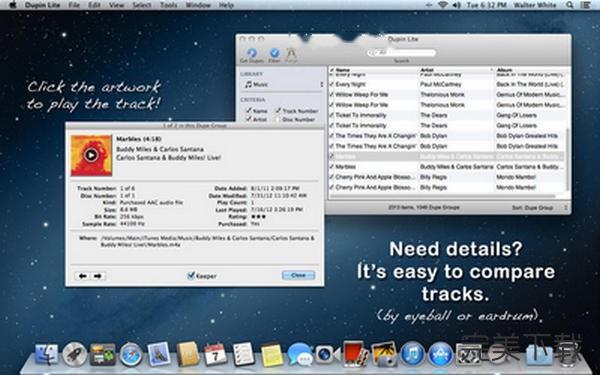Open the Edit menu
Image resolution: width=600 pixels, height=375 pixels.
point(94,5)
